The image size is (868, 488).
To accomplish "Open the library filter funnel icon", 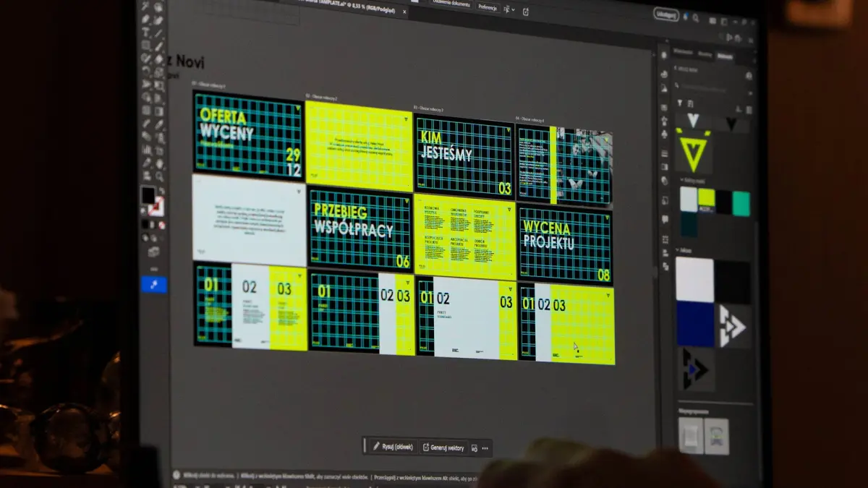I will [679, 103].
